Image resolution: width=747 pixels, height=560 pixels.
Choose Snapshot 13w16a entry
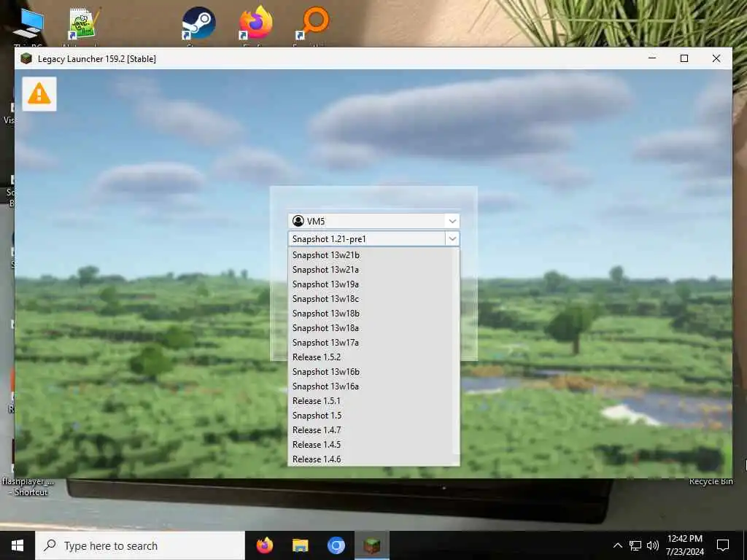tap(371, 386)
